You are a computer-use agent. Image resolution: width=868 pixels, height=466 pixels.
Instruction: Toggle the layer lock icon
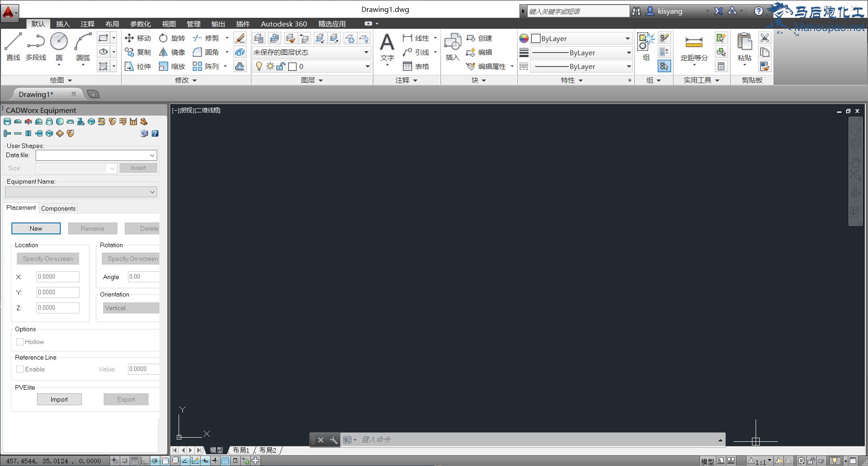click(x=281, y=66)
